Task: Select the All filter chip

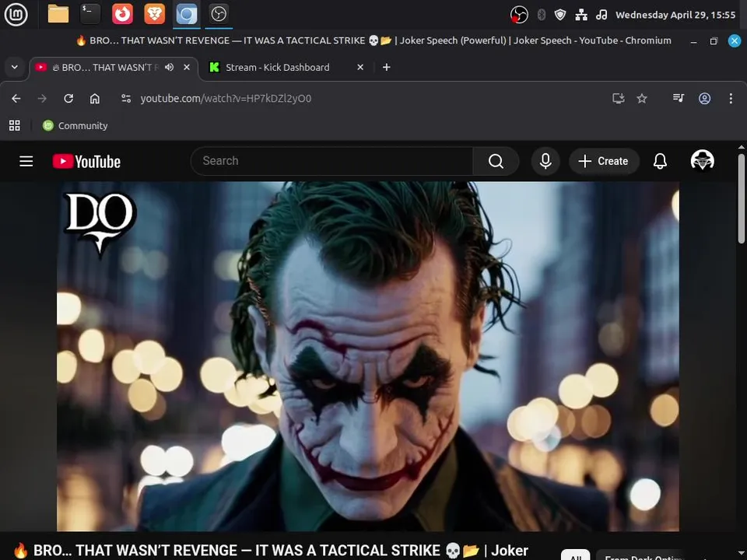Action: (x=576, y=555)
